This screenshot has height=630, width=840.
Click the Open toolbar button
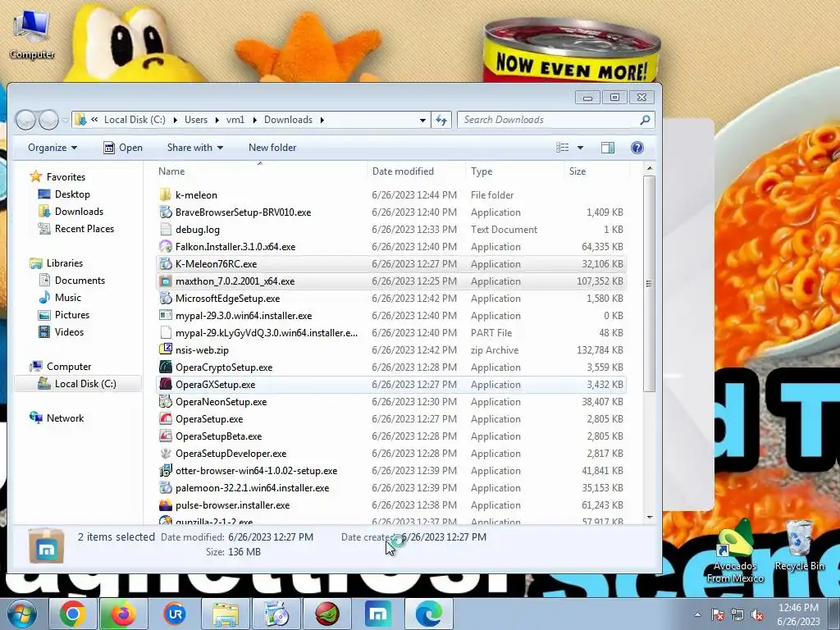123,148
